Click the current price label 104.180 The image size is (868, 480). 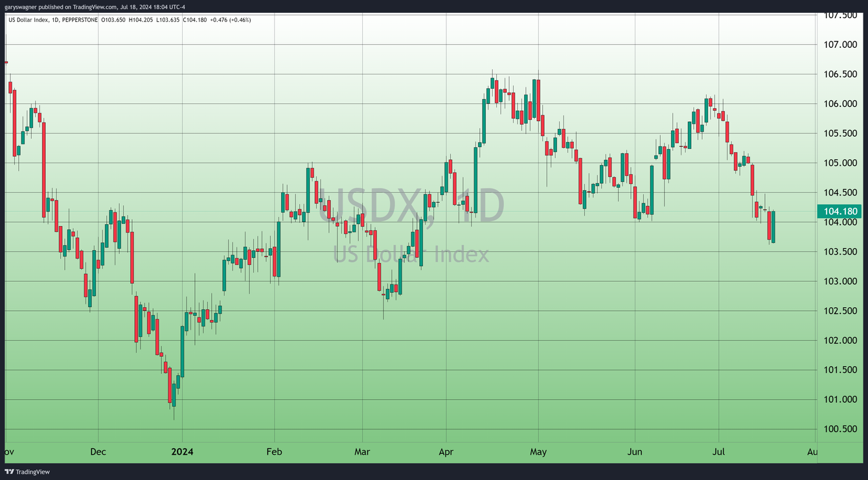tap(840, 211)
